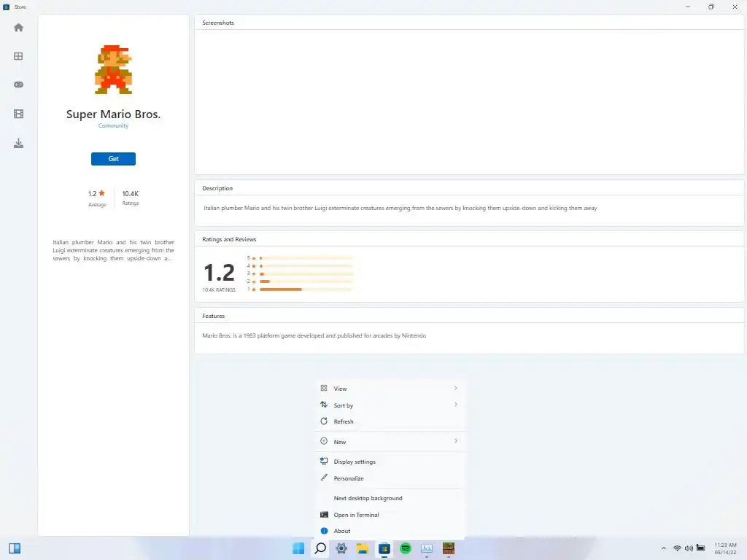Open the Minecraft block taskbar icon
Image resolution: width=747 pixels, height=560 pixels.
449,548
